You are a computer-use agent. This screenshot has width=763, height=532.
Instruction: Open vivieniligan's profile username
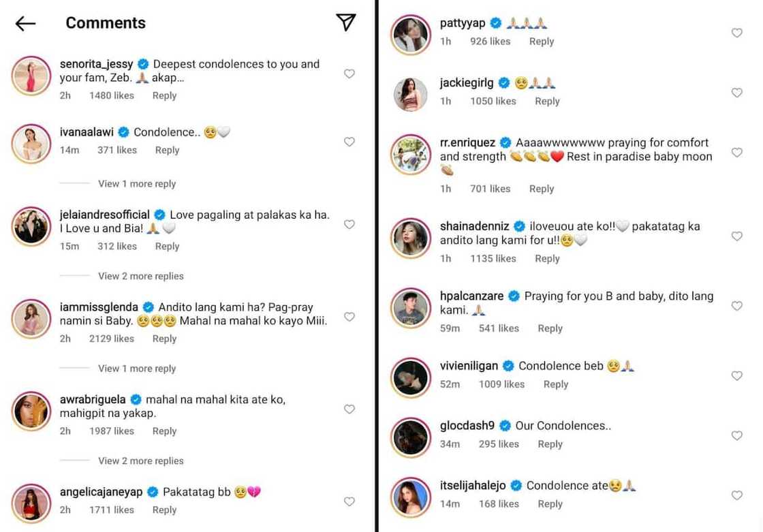tap(468, 366)
